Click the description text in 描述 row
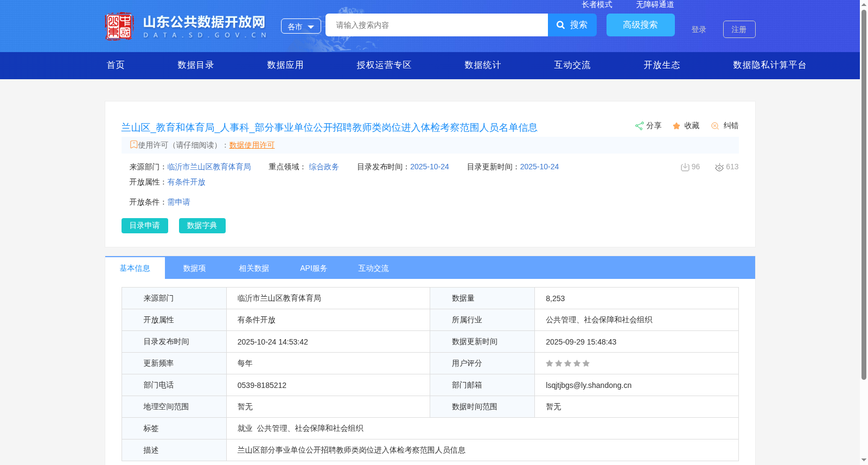Image resolution: width=868 pixels, height=465 pixels. 352,450
